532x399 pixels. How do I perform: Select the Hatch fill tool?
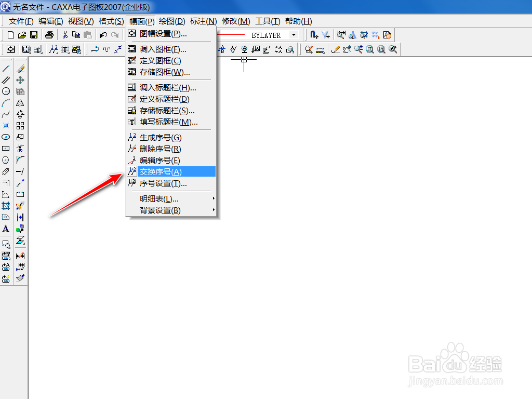click(x=6, y=206)
